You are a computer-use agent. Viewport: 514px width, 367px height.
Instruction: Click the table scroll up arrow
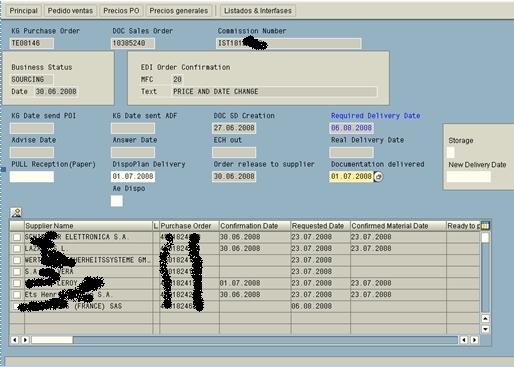pyautogui.click(x=485, y=319)
